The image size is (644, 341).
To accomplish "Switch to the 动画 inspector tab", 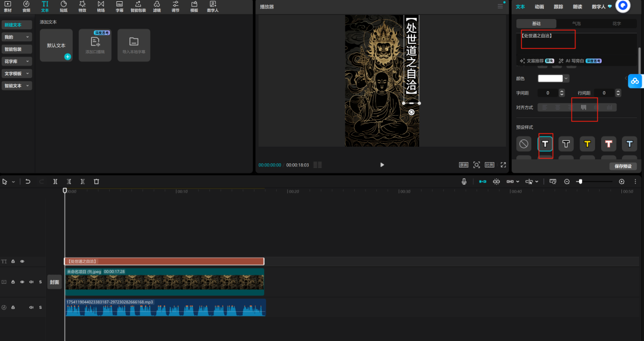I will tap(539, 7).
